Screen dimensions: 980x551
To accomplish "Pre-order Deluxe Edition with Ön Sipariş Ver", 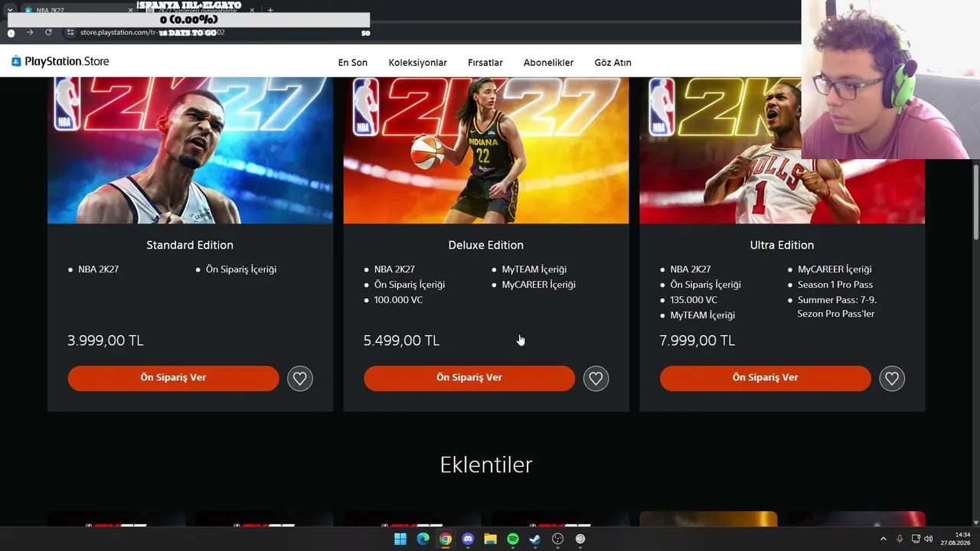I will [469, 378].
